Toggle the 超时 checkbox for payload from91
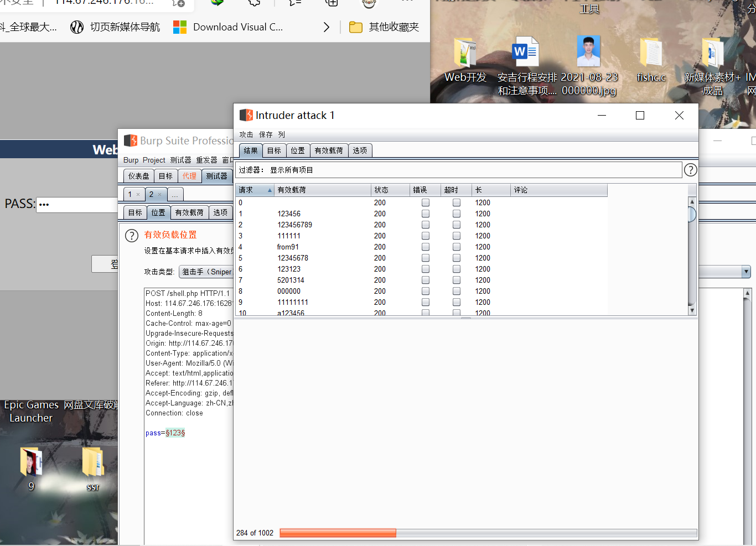This screenshot has height=546, width=756. 457,247
